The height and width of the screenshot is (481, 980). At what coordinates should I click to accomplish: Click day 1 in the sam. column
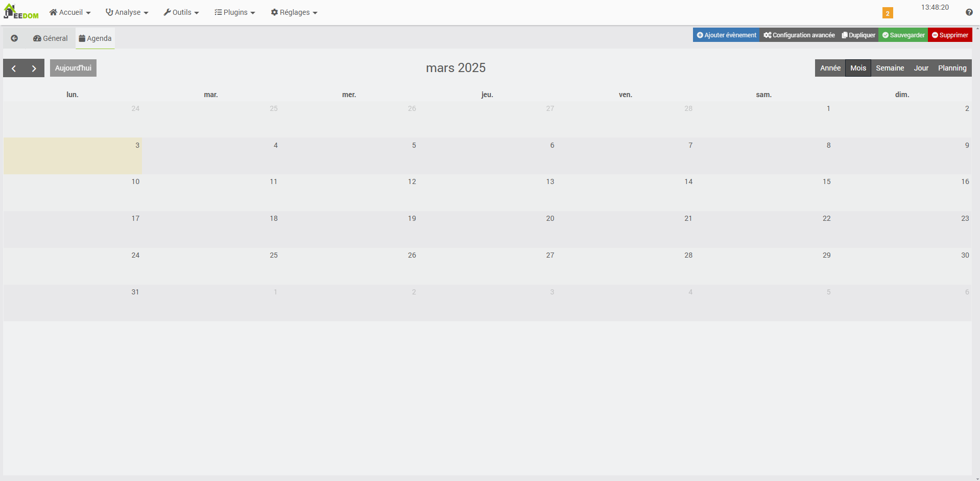tap(763, 119)
